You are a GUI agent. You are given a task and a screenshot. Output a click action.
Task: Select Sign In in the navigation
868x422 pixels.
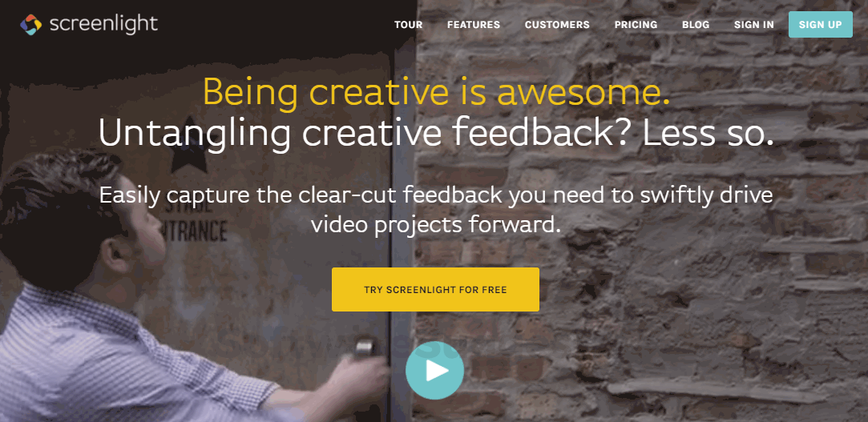click(x=754, y=25)
